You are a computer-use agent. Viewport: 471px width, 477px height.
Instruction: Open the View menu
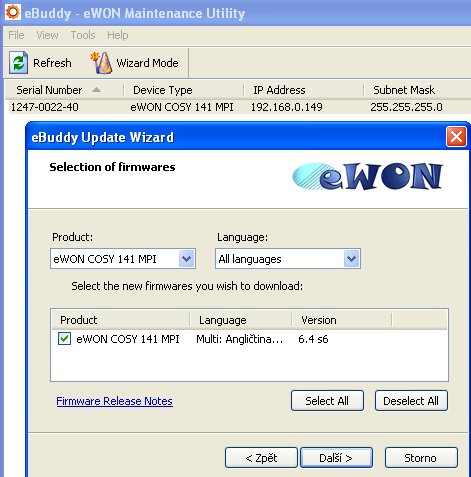[47, 35]
